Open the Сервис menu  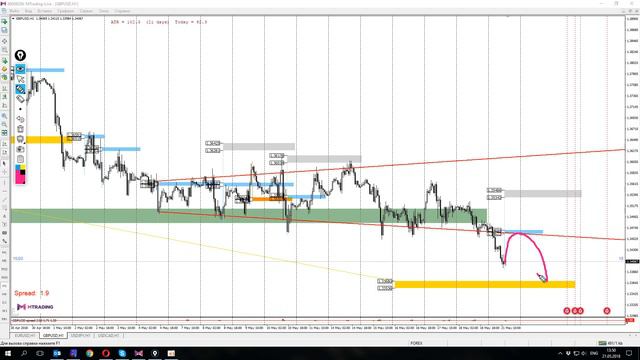pos(86,11)
